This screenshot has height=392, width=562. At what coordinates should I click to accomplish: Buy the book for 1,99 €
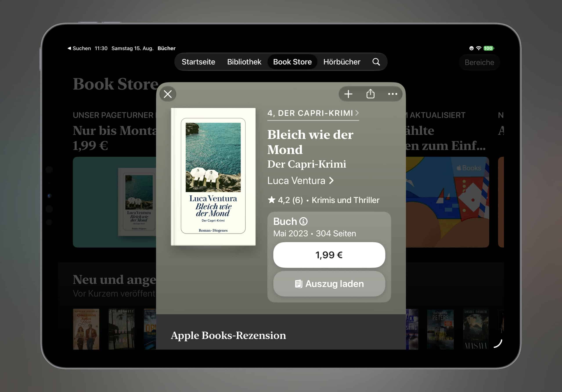pyautogui.click(x=329, y=255)
